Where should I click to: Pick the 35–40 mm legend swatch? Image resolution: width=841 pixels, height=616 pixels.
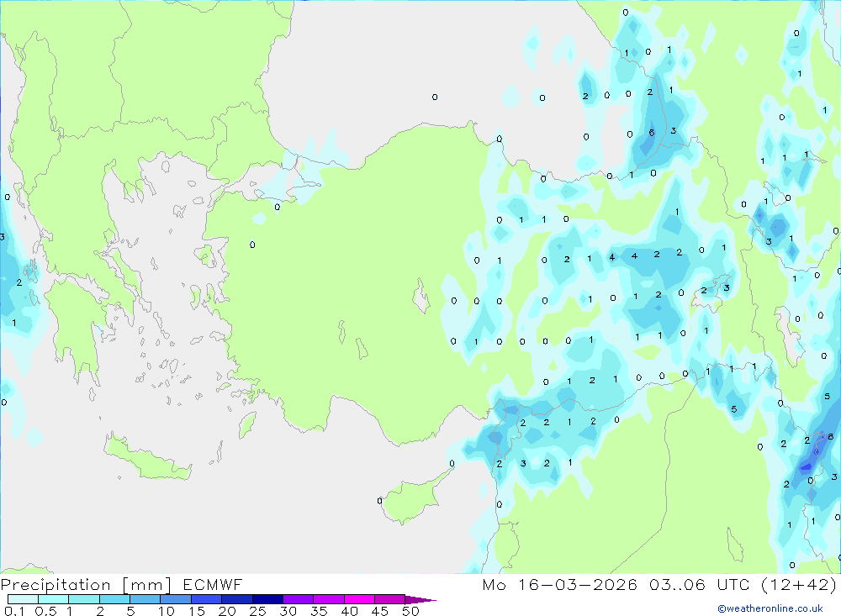[x=329, y=599]
